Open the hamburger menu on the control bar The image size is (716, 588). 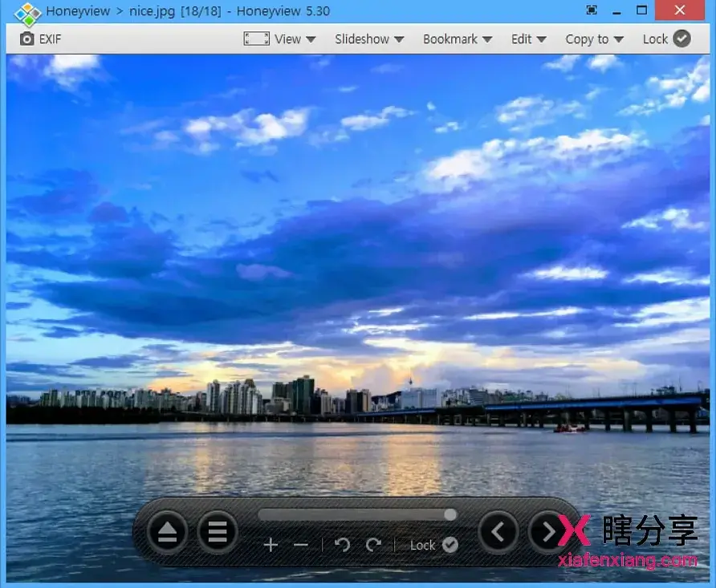[x=217, y=532]
